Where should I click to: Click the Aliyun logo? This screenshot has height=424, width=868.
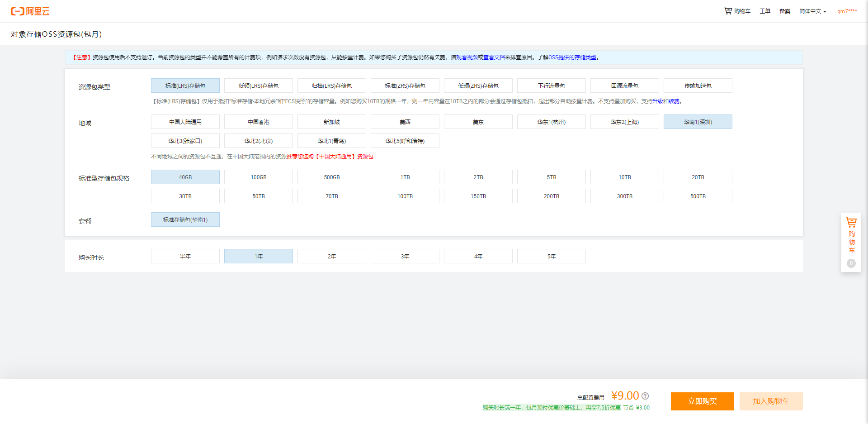coord(30,11)
